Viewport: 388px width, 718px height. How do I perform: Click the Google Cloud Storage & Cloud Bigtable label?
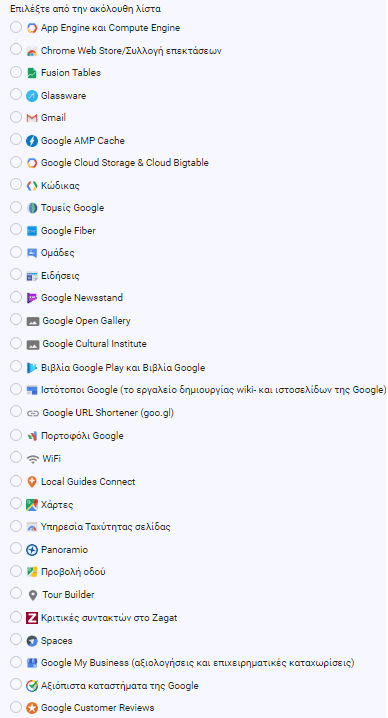(x=125, y=163)
